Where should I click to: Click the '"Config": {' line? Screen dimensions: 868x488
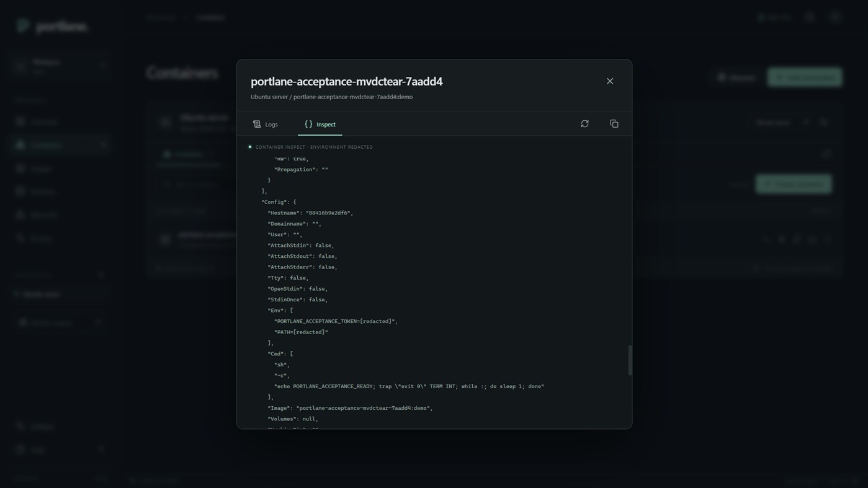[279, 202]
